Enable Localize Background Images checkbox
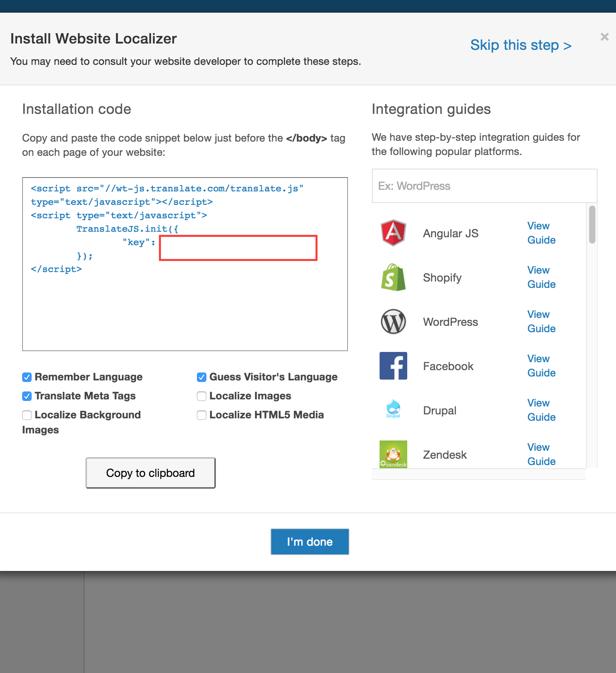The height and width of the screenshot is (673, 616). [x=27, y=415]
